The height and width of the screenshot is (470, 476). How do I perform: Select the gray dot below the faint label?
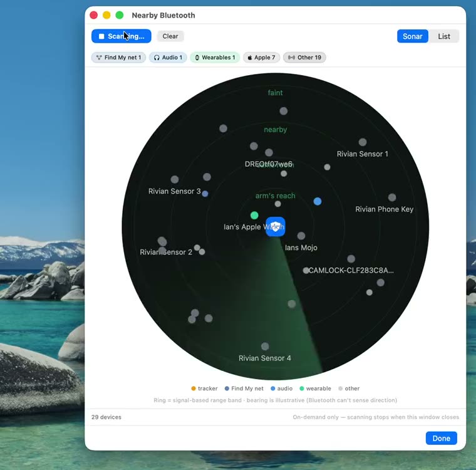point(283,111)
